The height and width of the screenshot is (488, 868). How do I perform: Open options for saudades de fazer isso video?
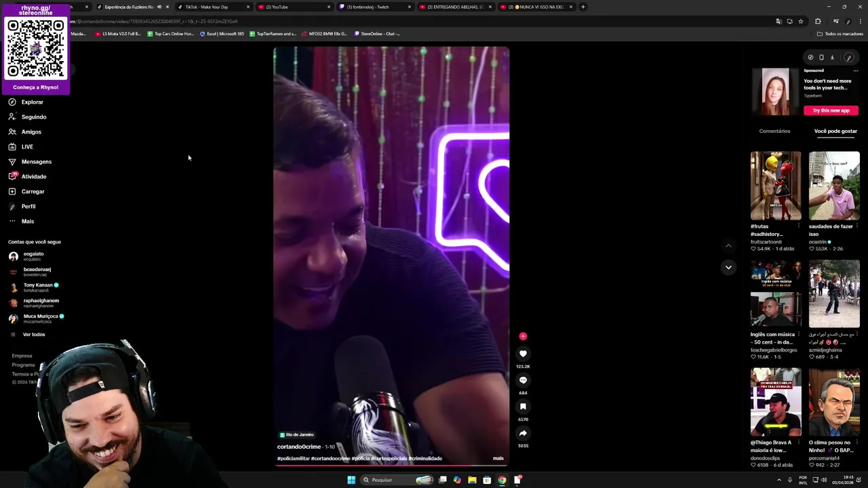(x=856, y=226)
